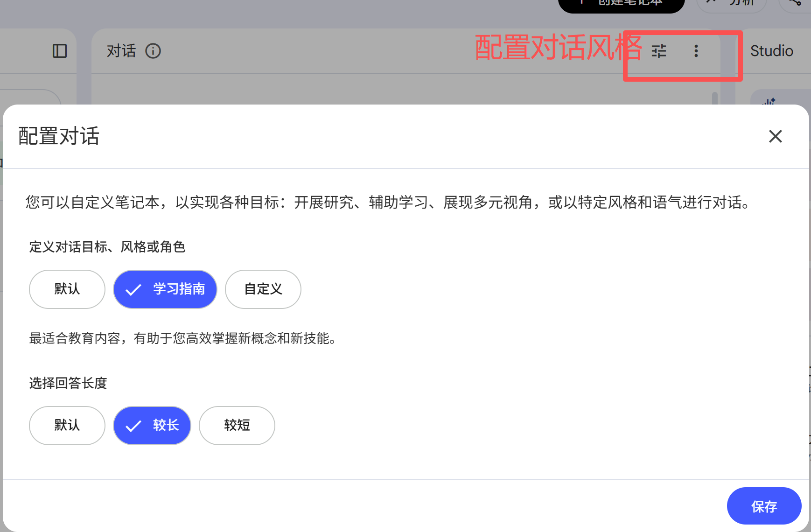Open chat settings via sliders icon
Viewport: 811px width, 532px height.
coord(659,51)
